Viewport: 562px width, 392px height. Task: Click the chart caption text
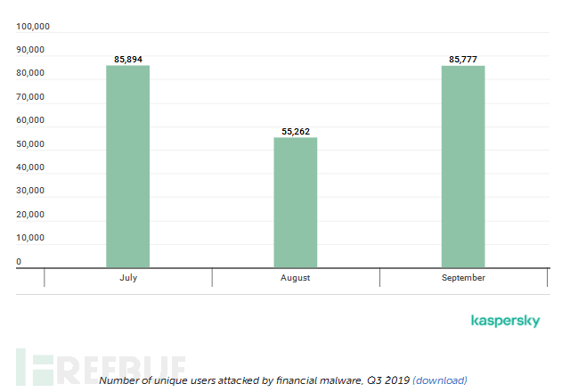point(254,380)
